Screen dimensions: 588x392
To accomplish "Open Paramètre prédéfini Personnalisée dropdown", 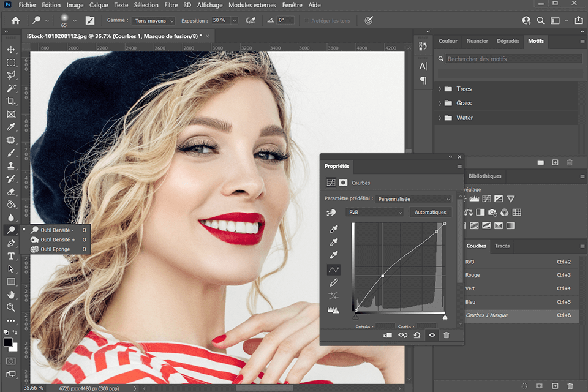I will (x=413, y=199).
